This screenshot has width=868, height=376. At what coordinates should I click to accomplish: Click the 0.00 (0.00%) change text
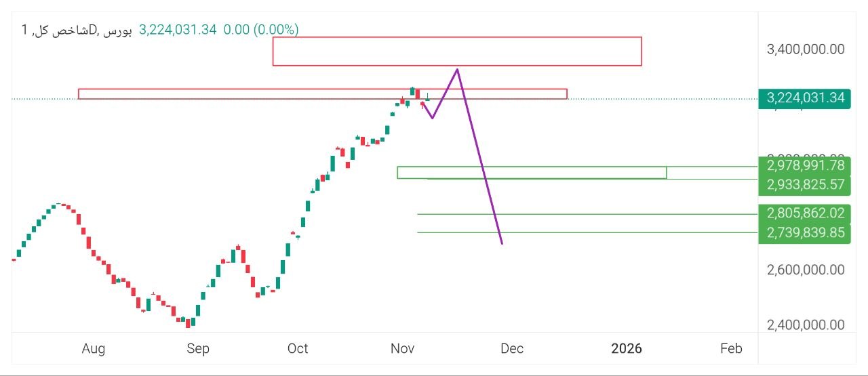261,30
